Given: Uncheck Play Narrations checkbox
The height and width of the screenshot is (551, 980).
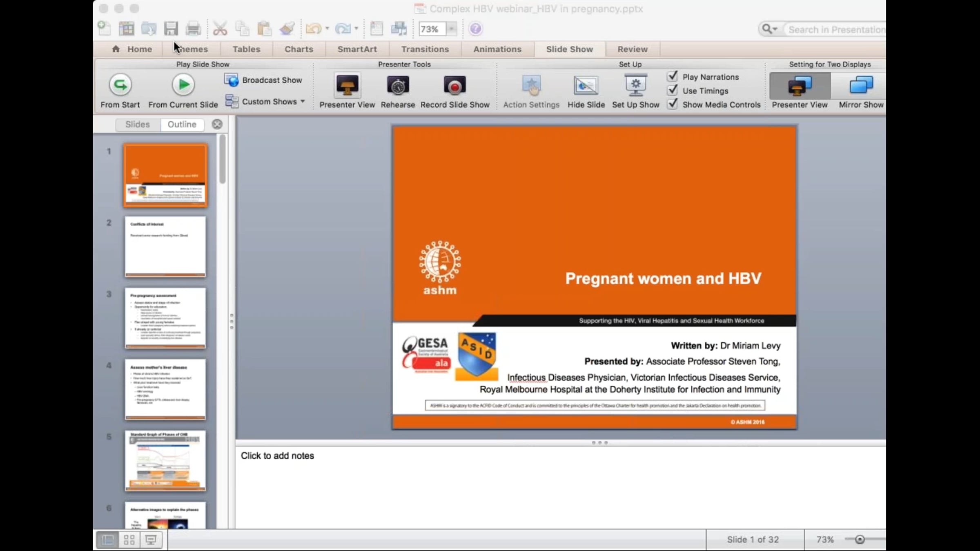Looking at the screenshot, I should click(673, 77).
